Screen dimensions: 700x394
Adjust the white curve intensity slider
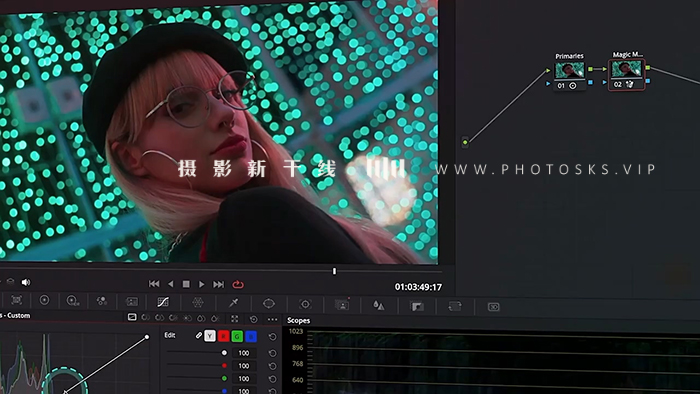click(x=196, y=353)
